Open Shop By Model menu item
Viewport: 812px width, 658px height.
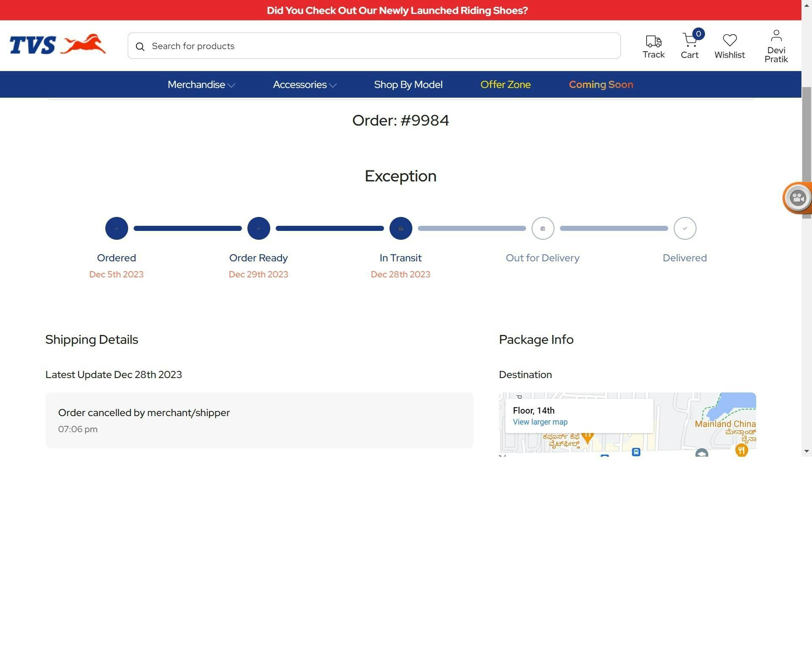pyautogui.click(x=408, y=85)
